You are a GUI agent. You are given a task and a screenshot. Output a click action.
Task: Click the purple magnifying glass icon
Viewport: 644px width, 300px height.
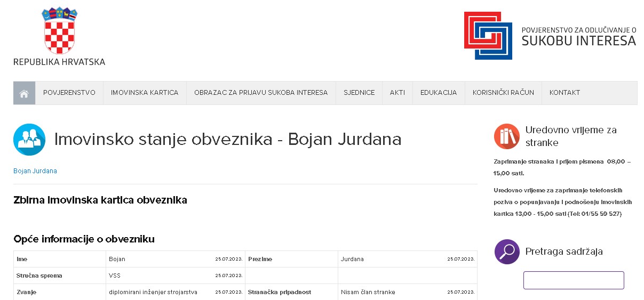pos(506,252)
